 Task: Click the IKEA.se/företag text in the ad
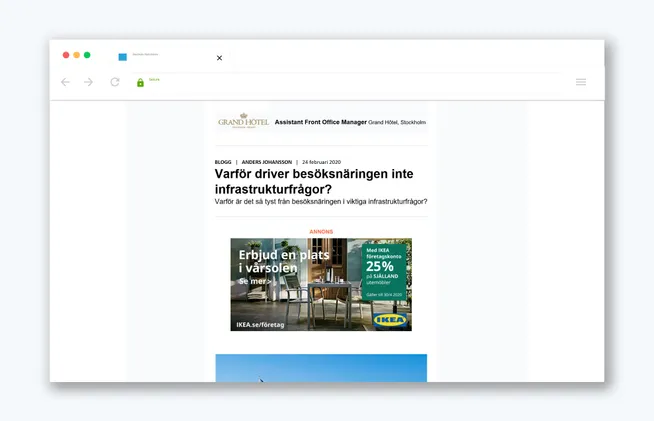pos(260,325)
